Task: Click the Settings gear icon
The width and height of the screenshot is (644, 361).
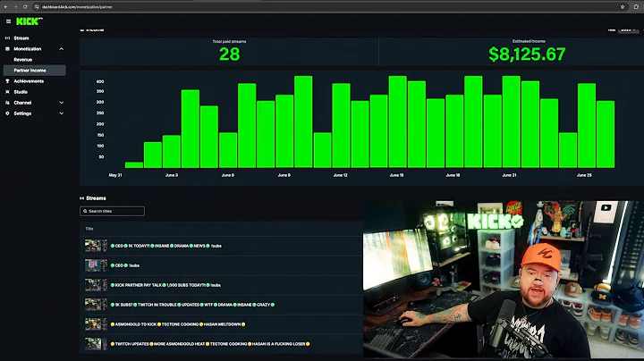Action: [x=7, y=113]
